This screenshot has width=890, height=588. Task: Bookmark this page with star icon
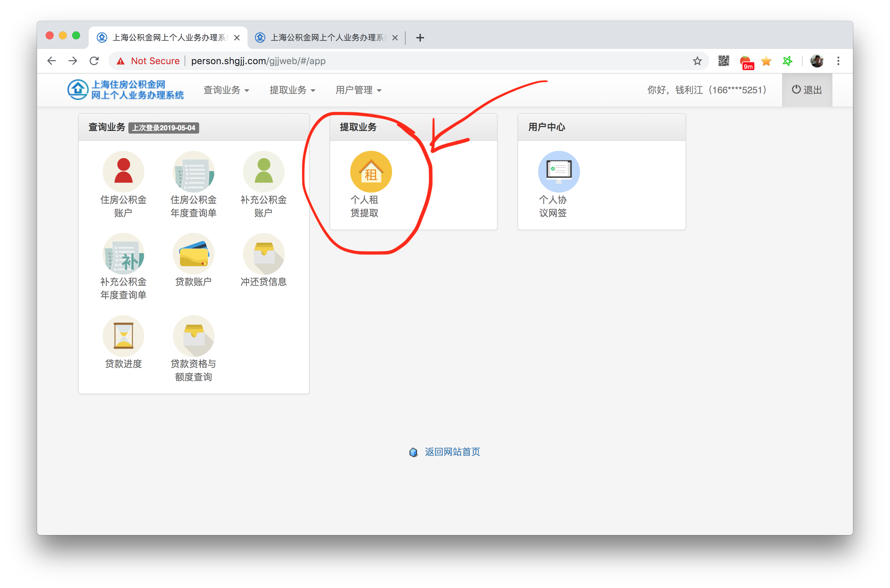[x=697, y=61]
